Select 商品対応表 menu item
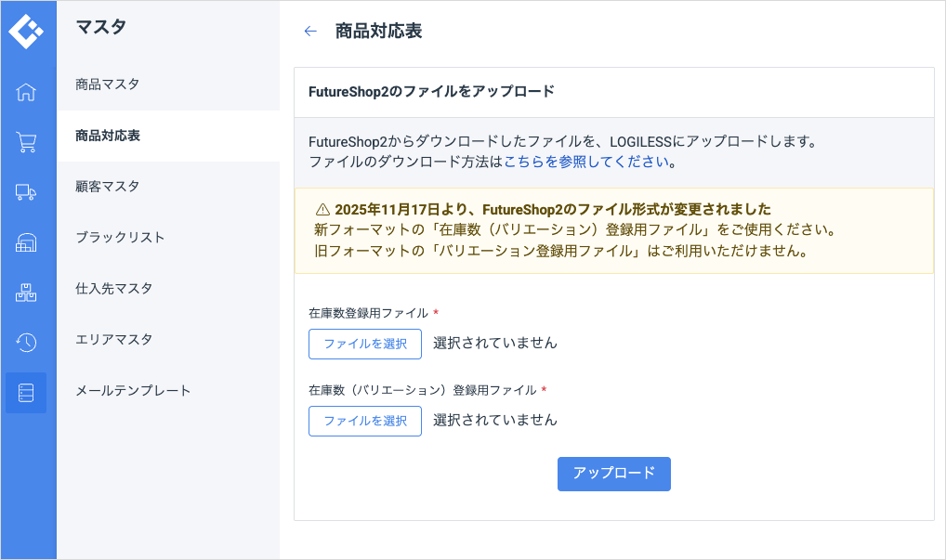 coord(108,136)
